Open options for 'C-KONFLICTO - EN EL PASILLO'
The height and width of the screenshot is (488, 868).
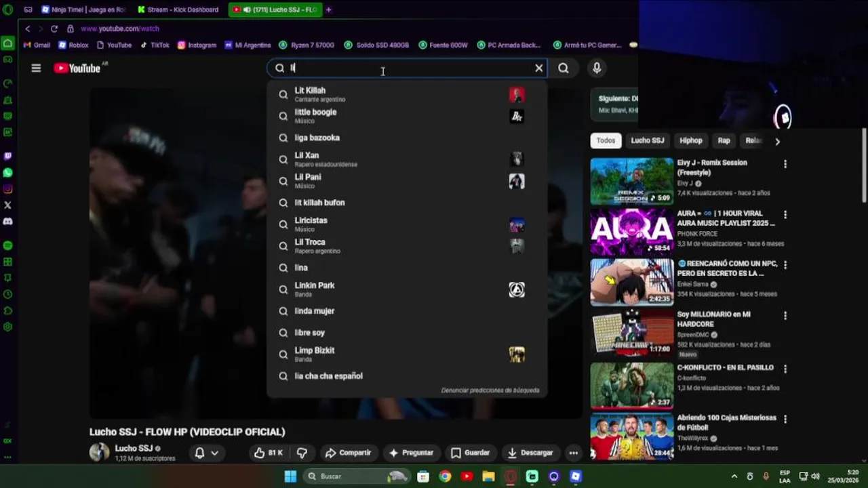[x=785, y=369]
